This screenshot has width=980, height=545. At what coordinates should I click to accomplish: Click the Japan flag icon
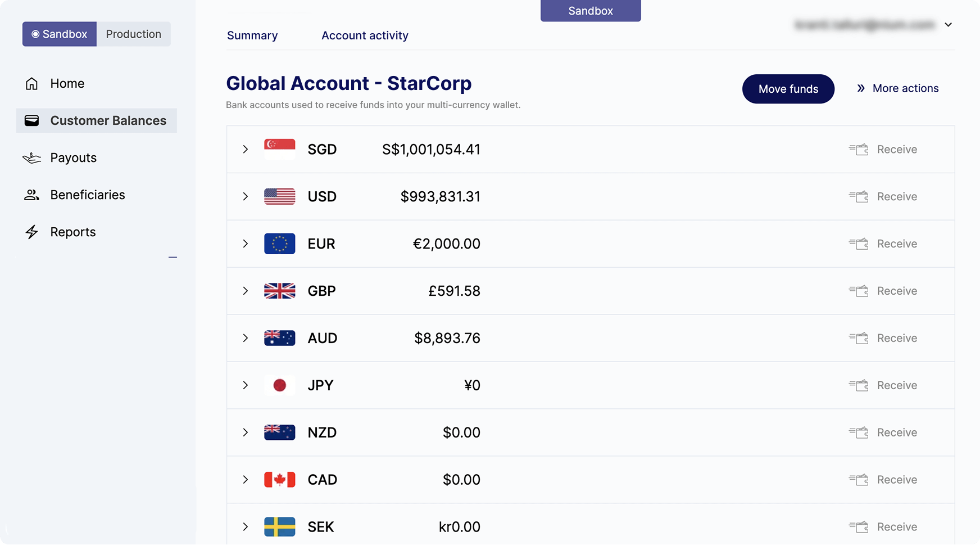click(x=280, y=385)
